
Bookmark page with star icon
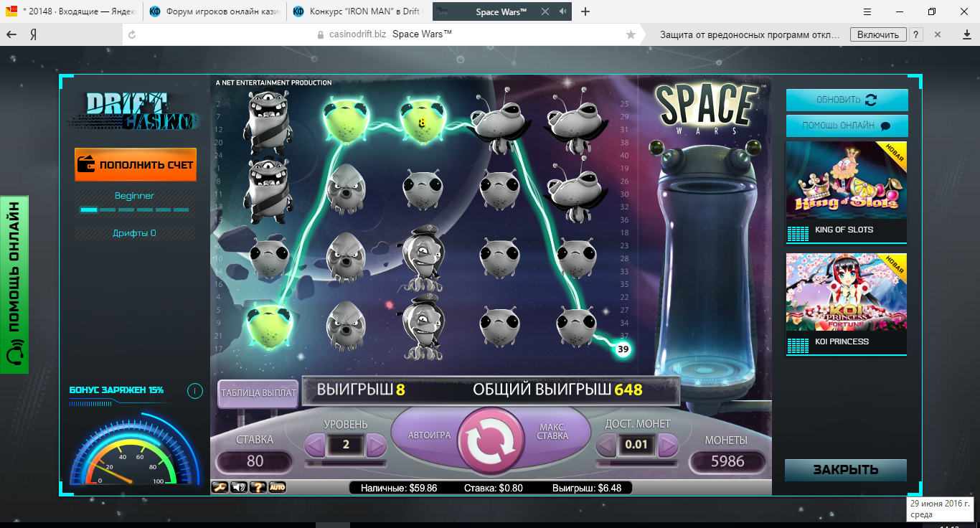631,34
